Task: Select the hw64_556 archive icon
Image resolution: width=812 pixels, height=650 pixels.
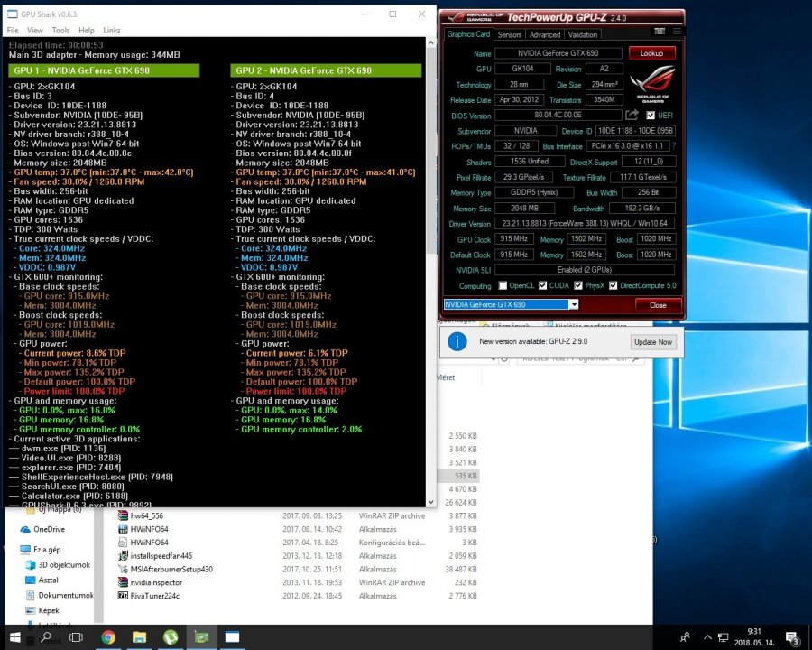Action: [x=123, y=515]
